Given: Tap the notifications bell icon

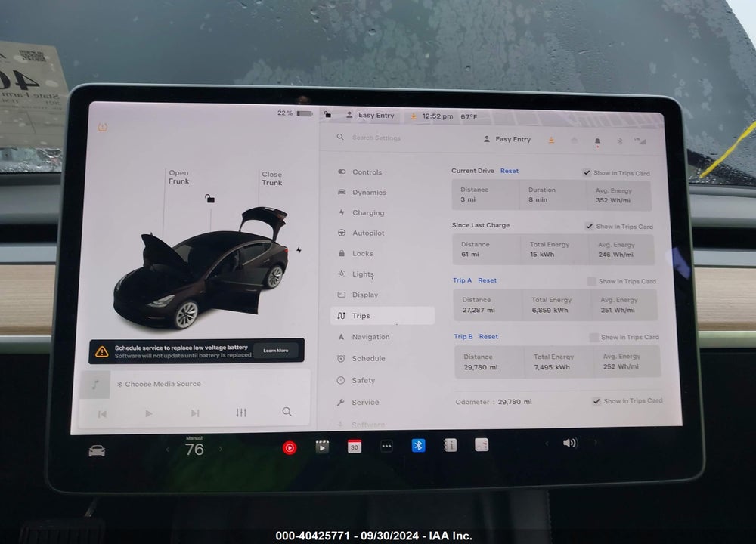Looking at the screenshot, I should tap(597, 141).
